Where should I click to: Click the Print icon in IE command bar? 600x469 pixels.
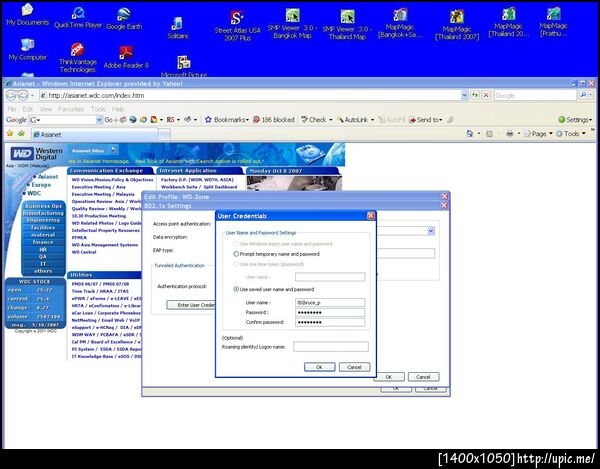pyautogui.click(x=509, y=134)
